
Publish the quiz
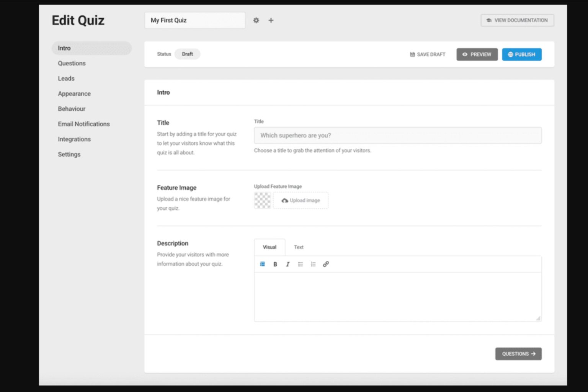point(521,54)
